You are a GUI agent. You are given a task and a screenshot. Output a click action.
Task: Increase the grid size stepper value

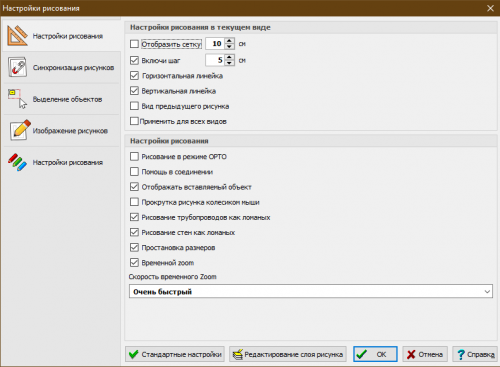click(229, 41)
